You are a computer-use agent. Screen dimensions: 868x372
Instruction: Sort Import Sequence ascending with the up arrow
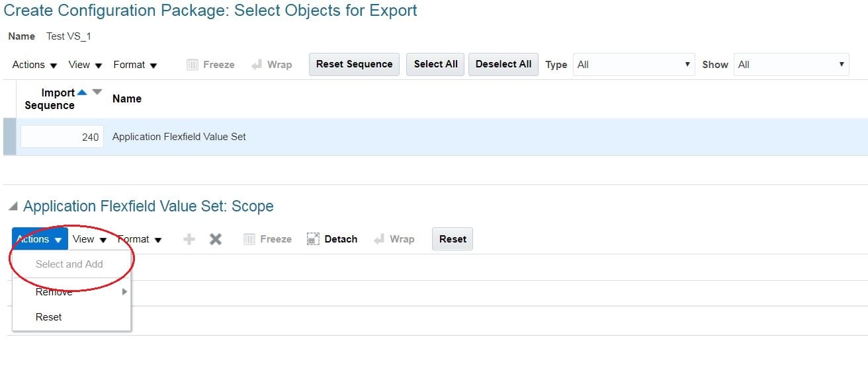click(x=82, y=93)
